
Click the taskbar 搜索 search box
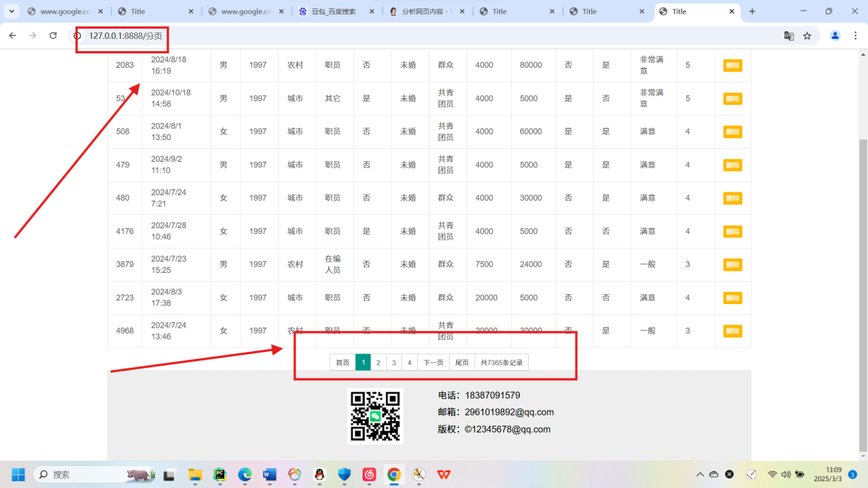(94, 475)
